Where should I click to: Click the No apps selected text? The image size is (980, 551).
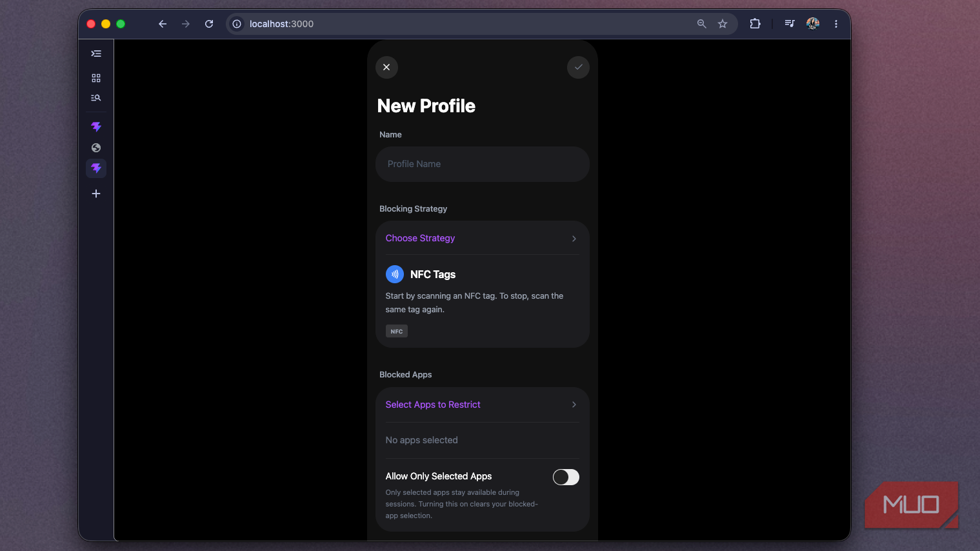(x=422, y=440)
